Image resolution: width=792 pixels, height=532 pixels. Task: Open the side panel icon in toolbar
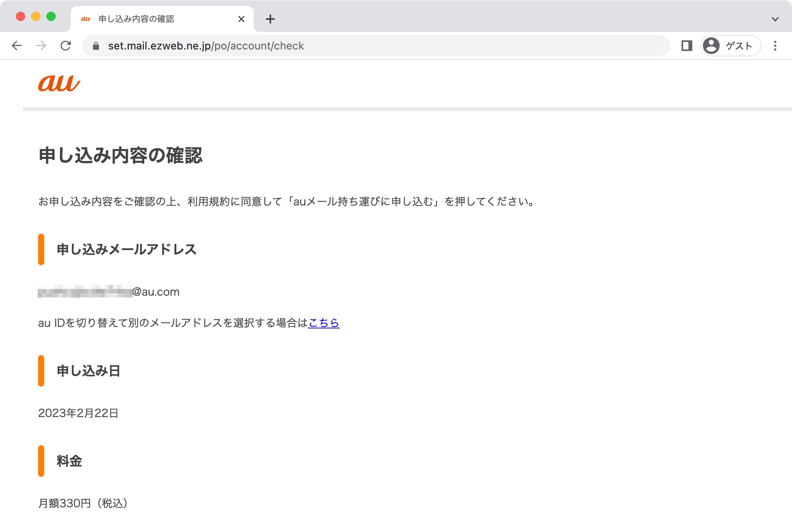tap(687, 46)
